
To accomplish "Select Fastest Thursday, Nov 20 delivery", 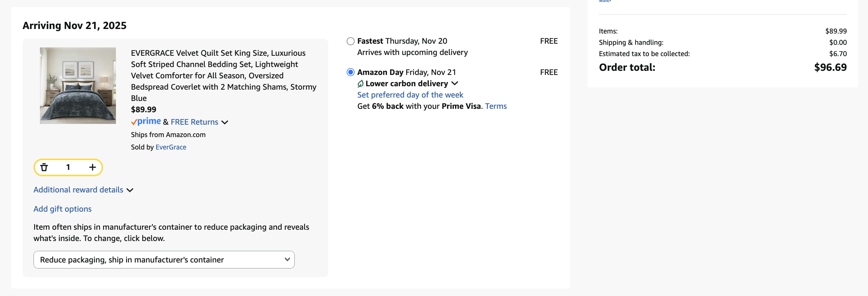I will click(x=350, y=41).
